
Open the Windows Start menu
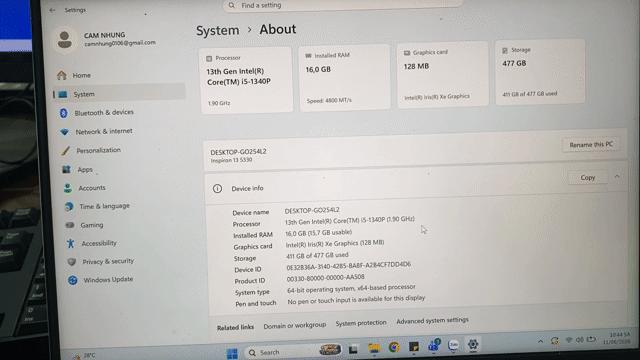(232, 353)
